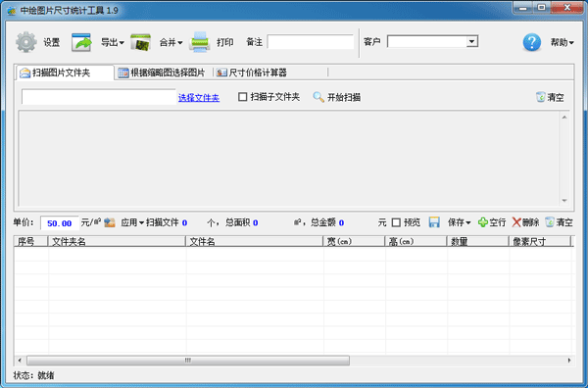Click the export arrow icon
This screenshot has width=588, height=388.
click(x=81, y=42)
